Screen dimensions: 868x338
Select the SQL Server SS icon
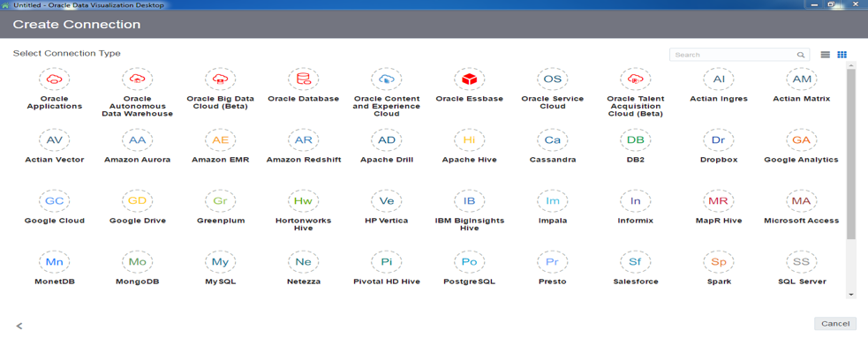pos(802,261)
